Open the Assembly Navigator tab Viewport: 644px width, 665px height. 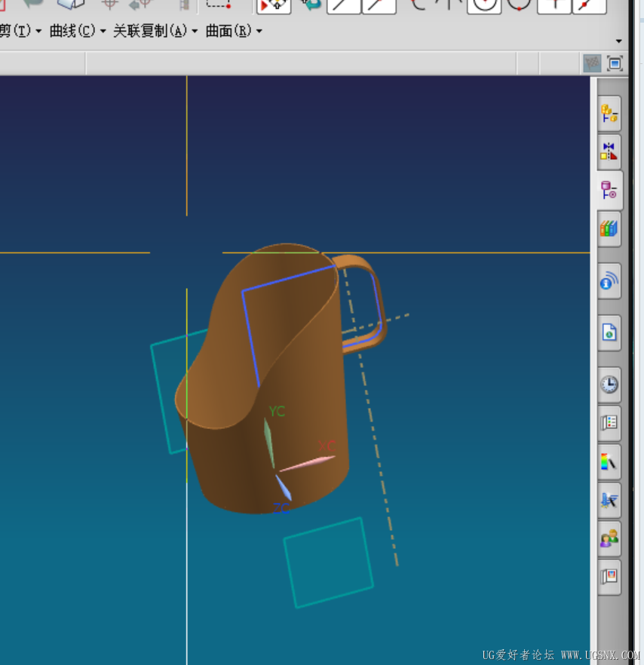tap(609, 114)
